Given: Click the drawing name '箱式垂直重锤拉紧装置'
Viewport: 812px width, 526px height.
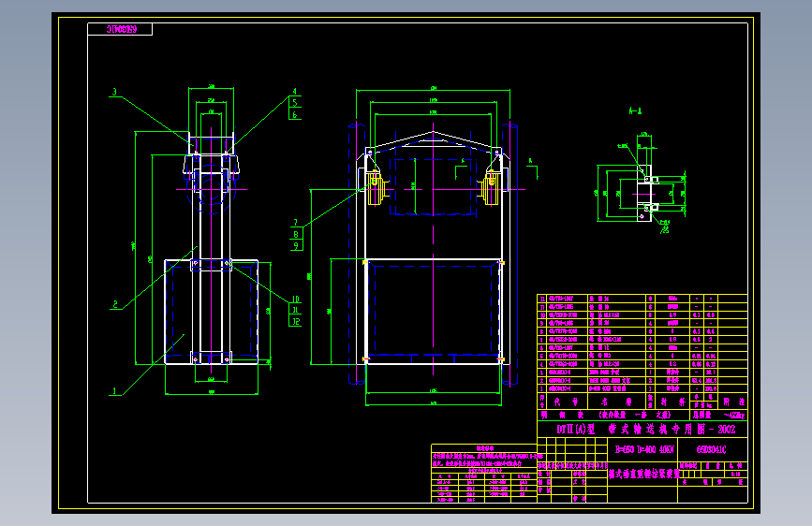Looking at the screenshot, I should (x=644, y=474).
